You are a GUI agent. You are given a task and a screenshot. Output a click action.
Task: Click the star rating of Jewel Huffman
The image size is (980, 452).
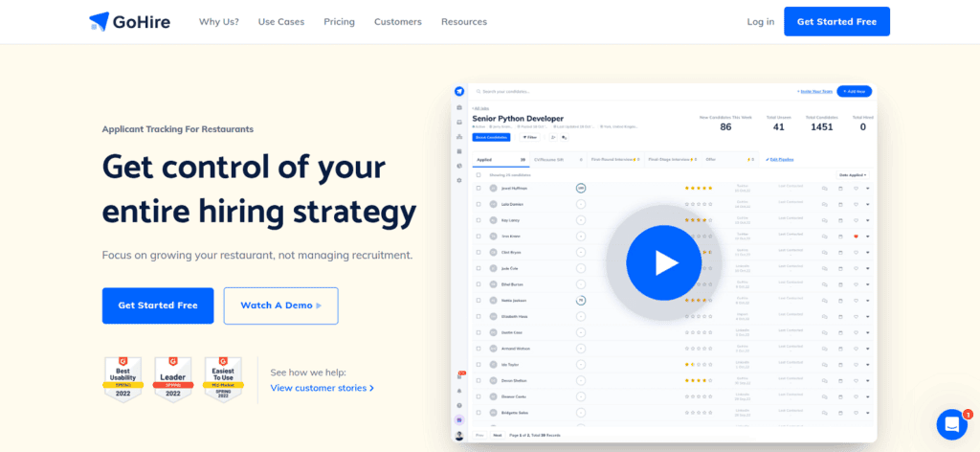pos(698,189)
